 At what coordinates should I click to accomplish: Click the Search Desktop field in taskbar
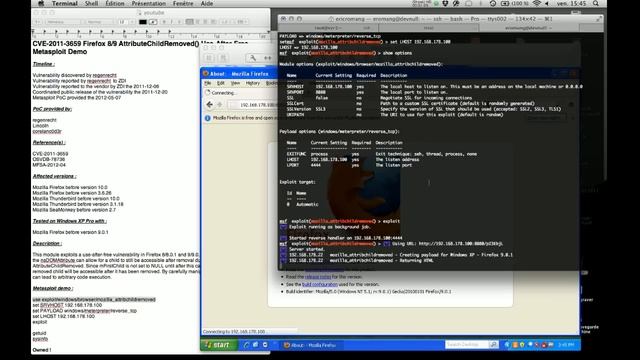466,345
